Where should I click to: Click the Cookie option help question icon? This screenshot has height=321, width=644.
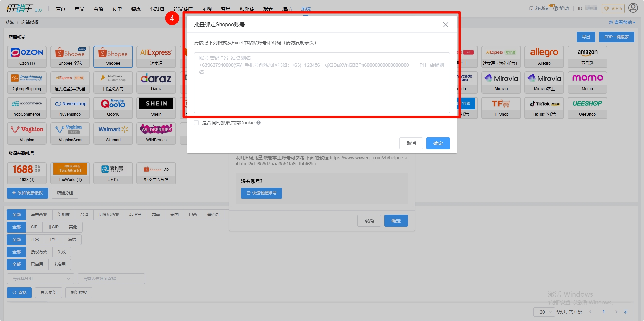[x=259, y=123]
